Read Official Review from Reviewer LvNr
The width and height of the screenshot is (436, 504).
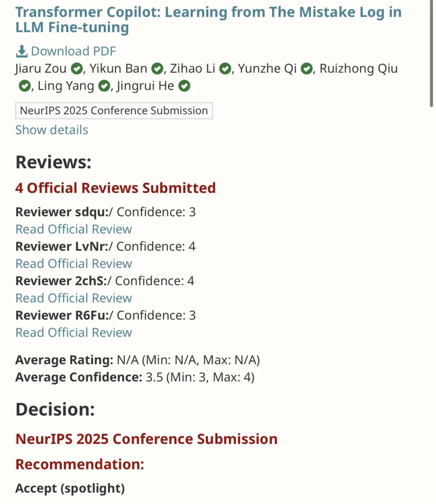pyautogui.click(x=74, y=264)
